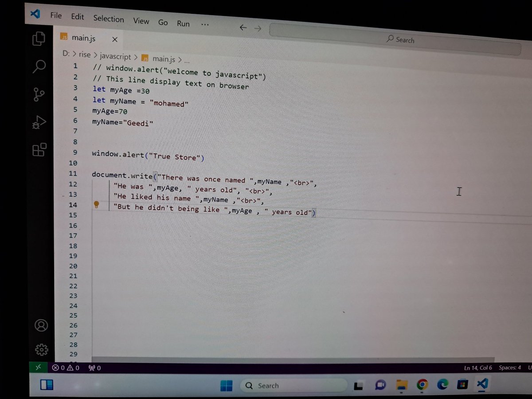The image size is (532, 399).
Task: Click the document.write code on line 11
Action: tap(205, 178)
